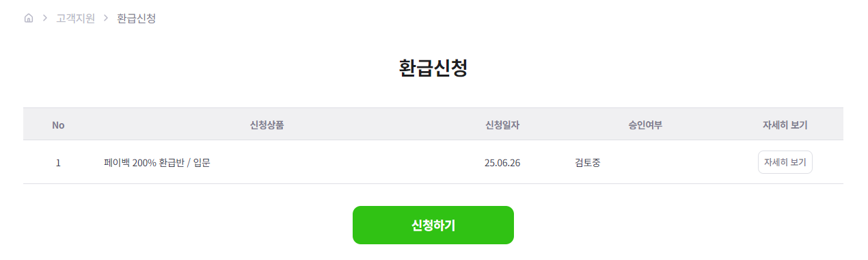The width and height of the screenshot is (868, 260).
Task: Select the 승인여부 column header
Action: [x=645, y=125]
